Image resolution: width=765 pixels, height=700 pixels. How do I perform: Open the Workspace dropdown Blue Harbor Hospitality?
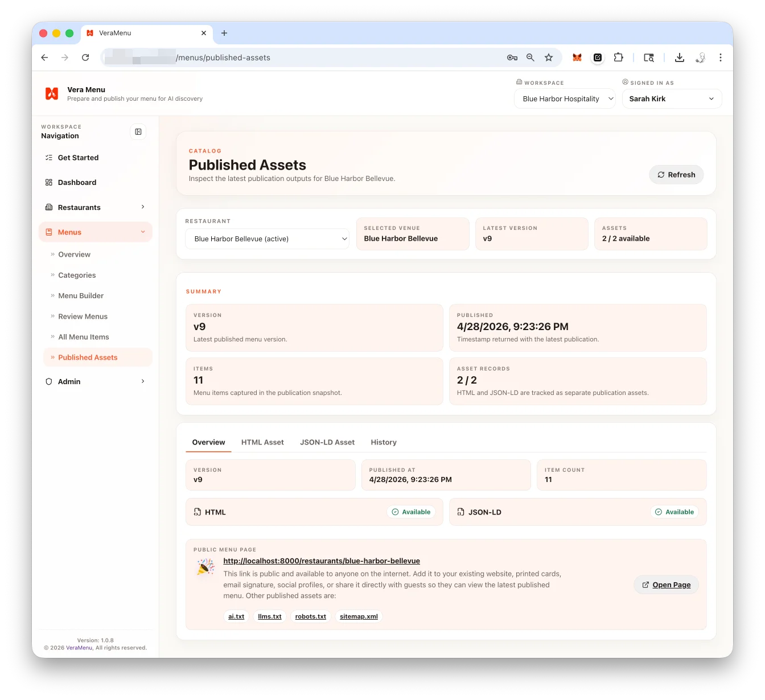coord(565,98)
